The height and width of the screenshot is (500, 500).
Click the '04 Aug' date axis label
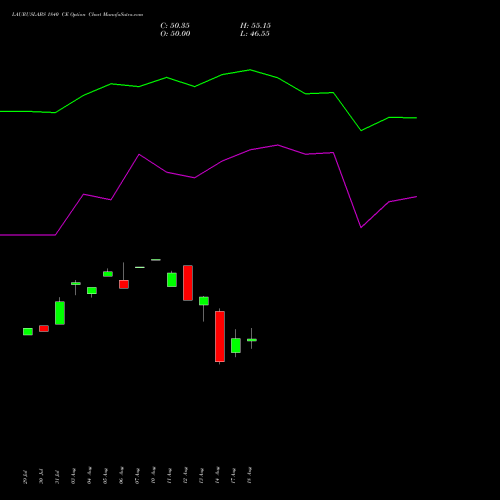point(89,476)
